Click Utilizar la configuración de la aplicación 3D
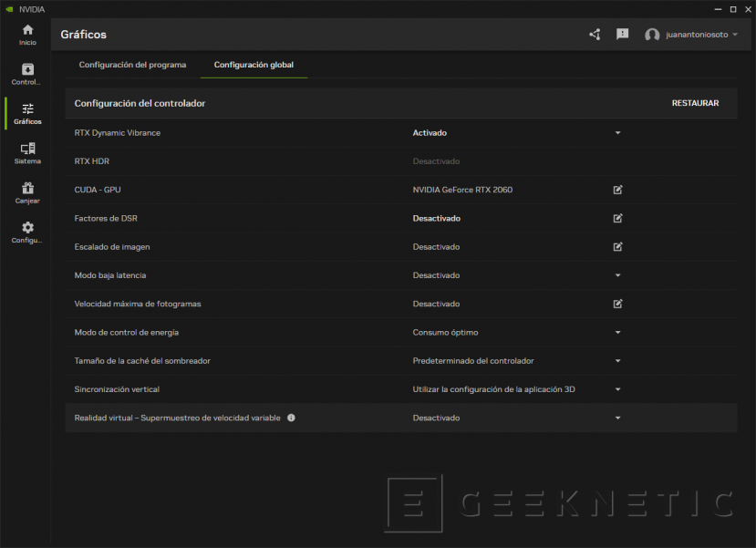 point(493,389)
